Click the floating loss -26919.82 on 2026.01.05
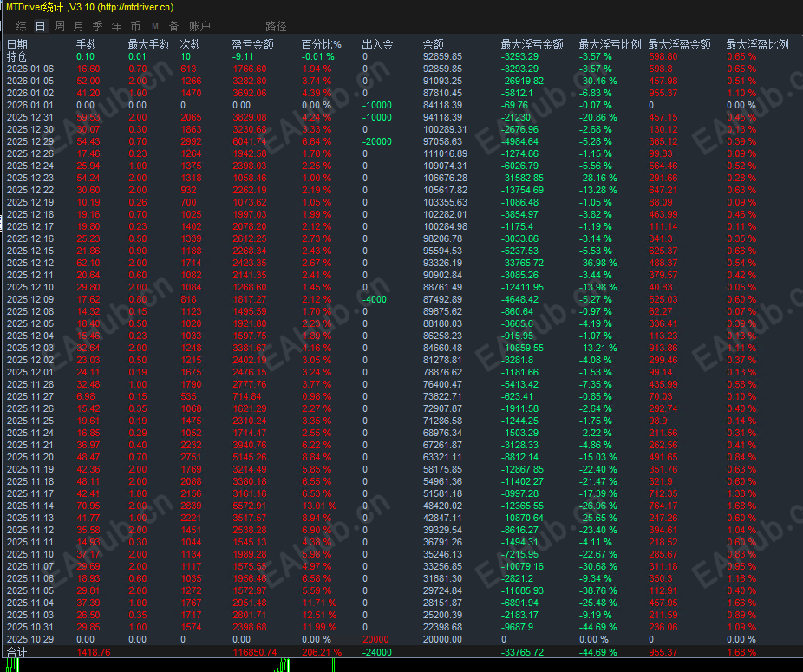 pyautogui.click(x=522, y=81)
